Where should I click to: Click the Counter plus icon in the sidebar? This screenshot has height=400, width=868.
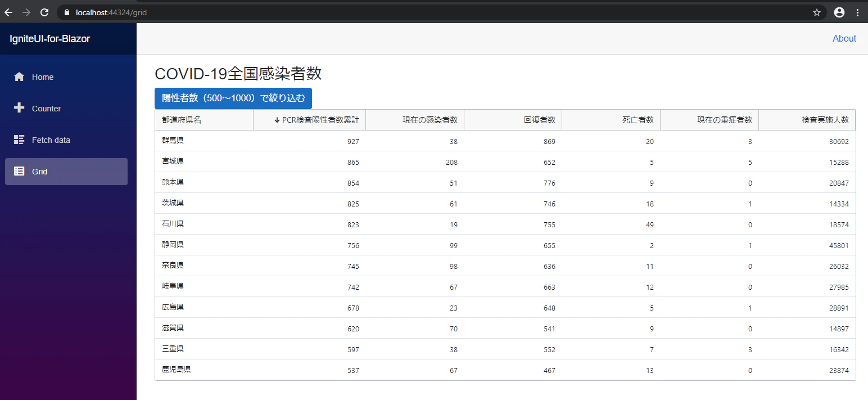(20, 108)
